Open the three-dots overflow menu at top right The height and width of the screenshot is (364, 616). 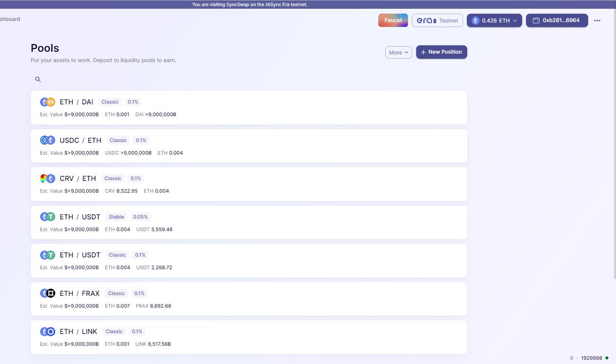point(597,21)
